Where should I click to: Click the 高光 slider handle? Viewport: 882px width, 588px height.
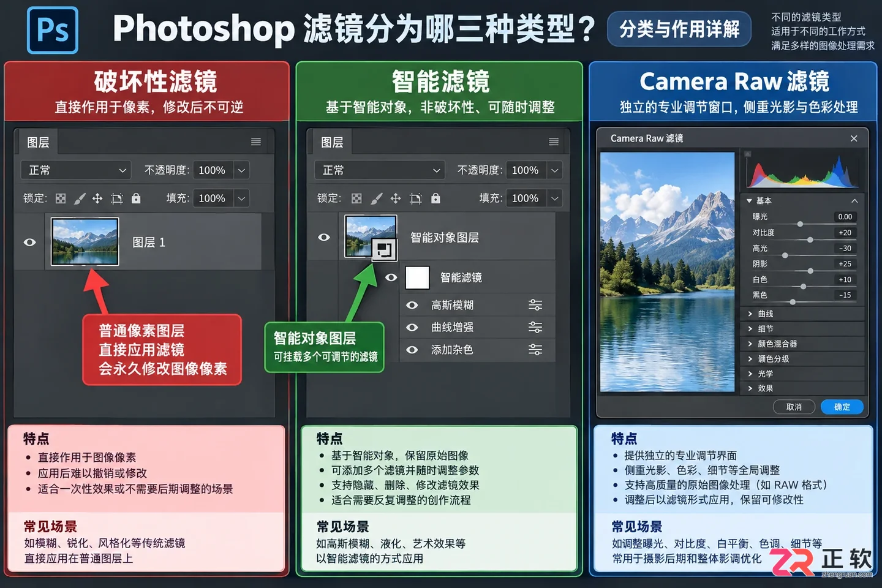785,255
